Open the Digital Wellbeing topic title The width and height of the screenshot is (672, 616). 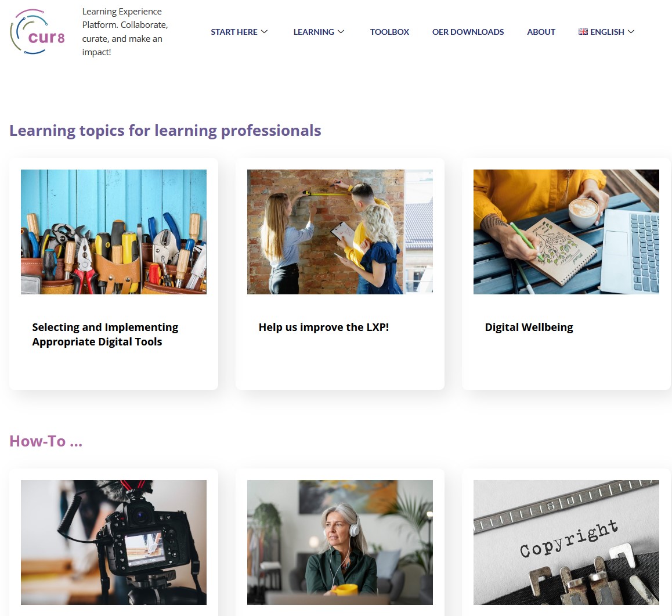pyautogui.click(x=529, y=327)
